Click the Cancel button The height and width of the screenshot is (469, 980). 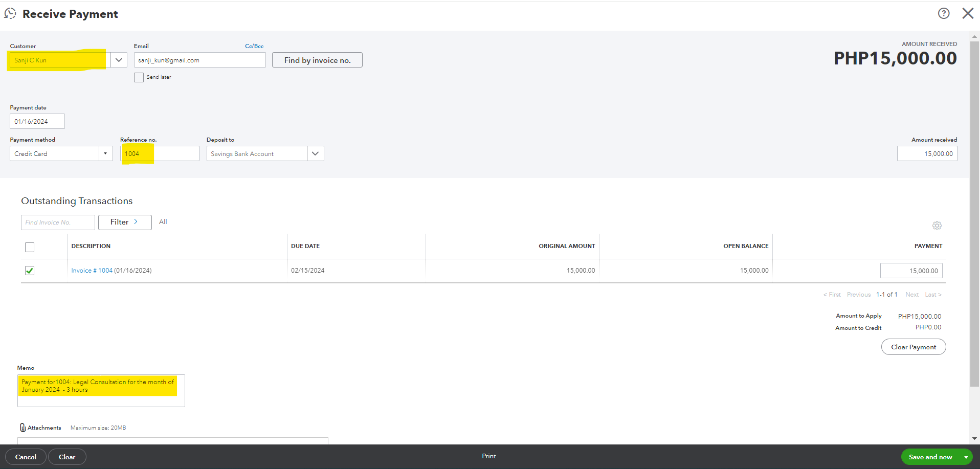[26, 457]
